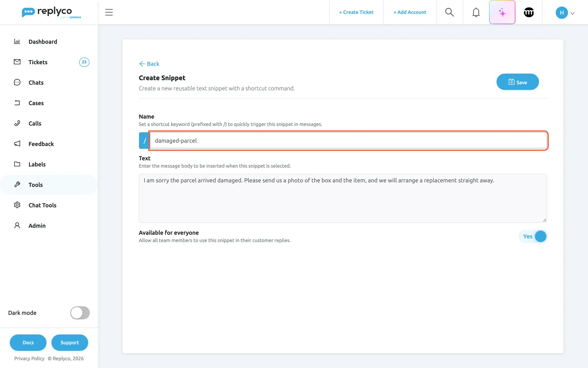Viewport: 588px width, 368px height.
Task: Click the Tickets envelope icon
Action: pyautogui.click(x=17, y=62)
